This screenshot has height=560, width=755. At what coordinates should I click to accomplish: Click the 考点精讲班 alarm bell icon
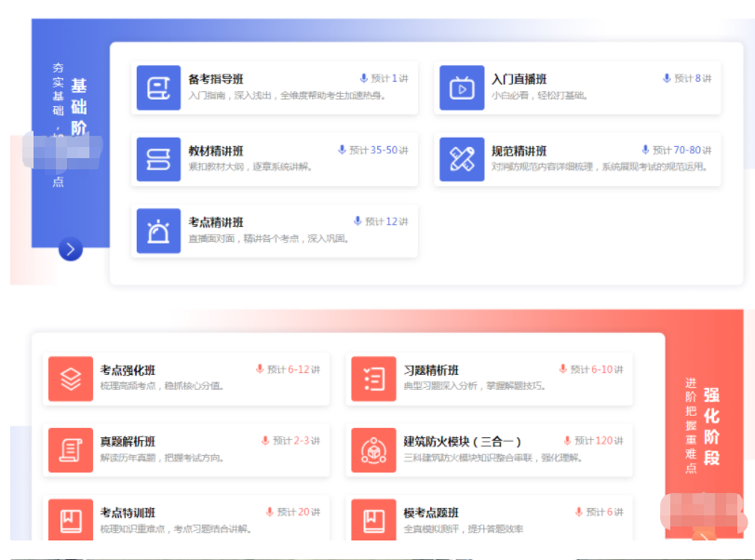(x=158, y=231)
